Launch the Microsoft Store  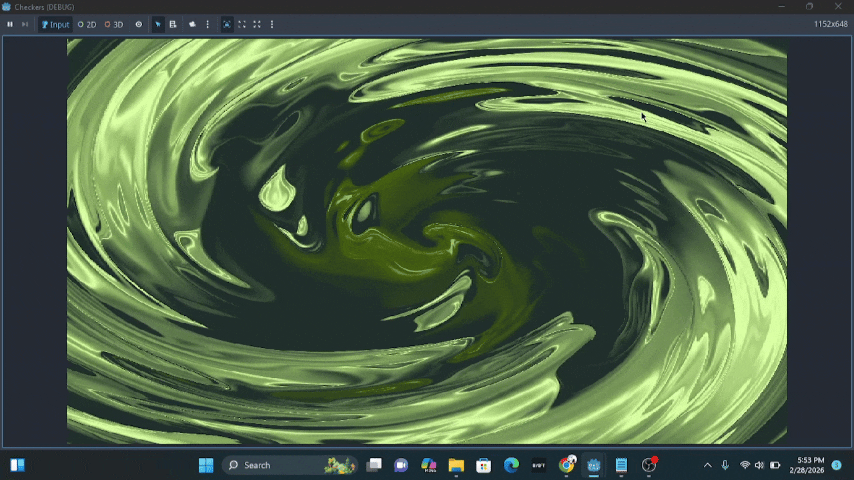[x=484, y=465]
